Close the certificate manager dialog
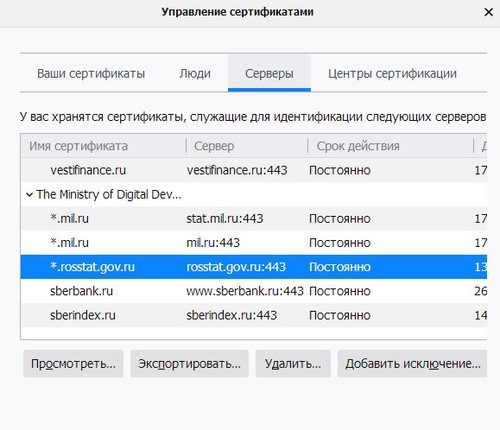 click(488, 12)
